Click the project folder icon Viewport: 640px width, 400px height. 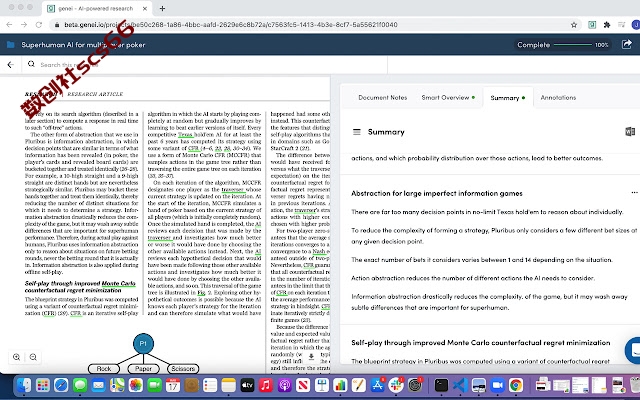11,44
